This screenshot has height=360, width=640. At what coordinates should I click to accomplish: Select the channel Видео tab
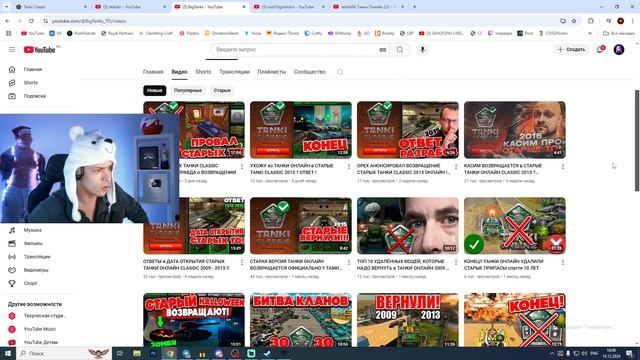(x=179, y=72)
